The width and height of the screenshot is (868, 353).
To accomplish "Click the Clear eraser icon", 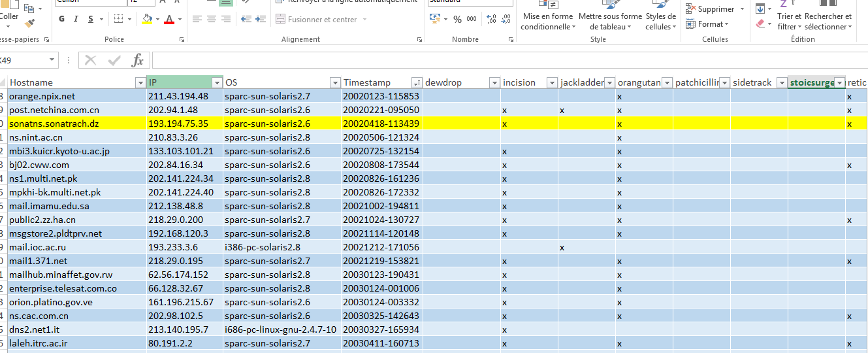I will [x=760, y=24].
